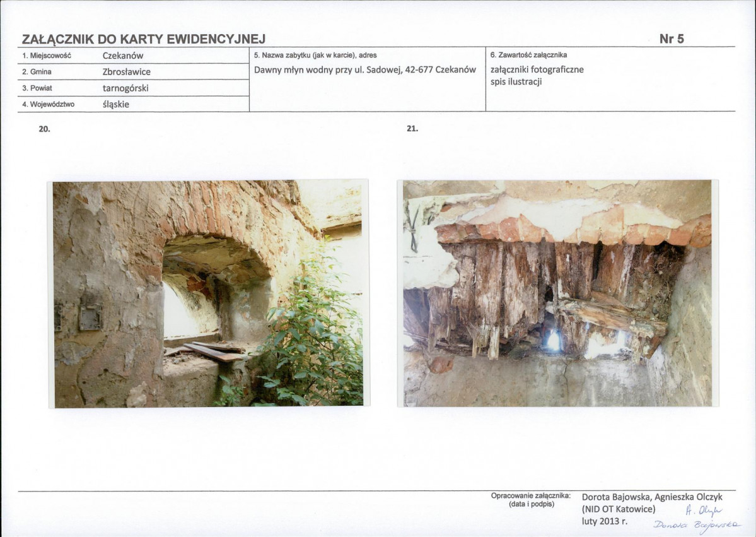Click the handwritten A. Olczyk signature
The width and height of the screenshot is (756, 537).
(x=704, y=510)
